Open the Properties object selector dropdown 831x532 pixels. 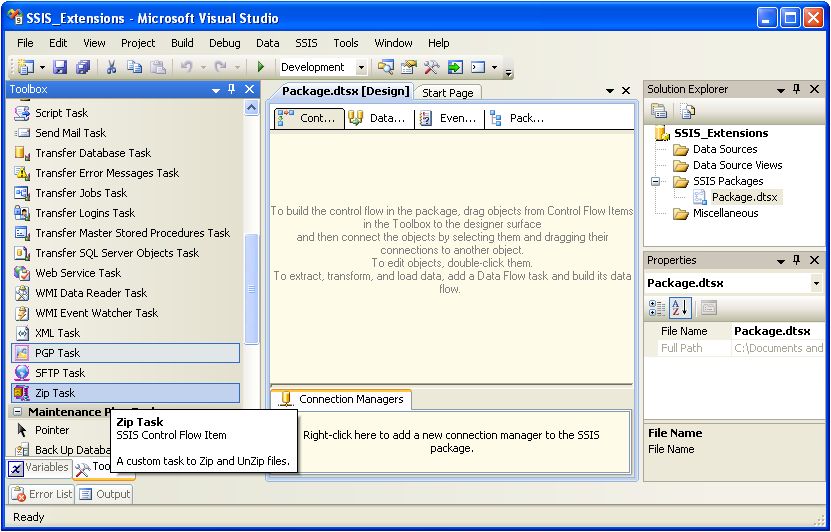[816, 283]
